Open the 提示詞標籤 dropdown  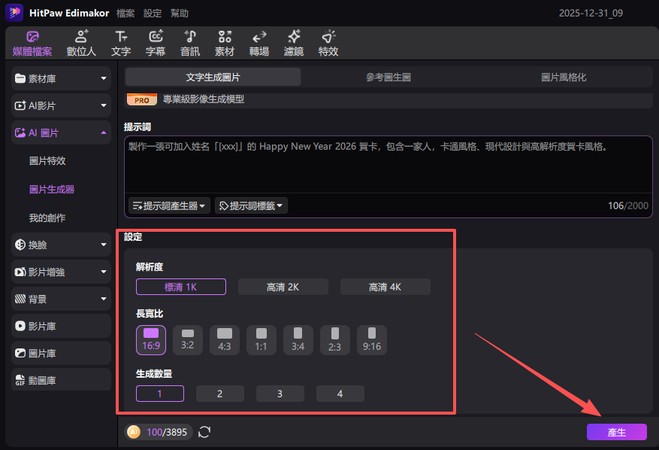click(x=251, y=206)
